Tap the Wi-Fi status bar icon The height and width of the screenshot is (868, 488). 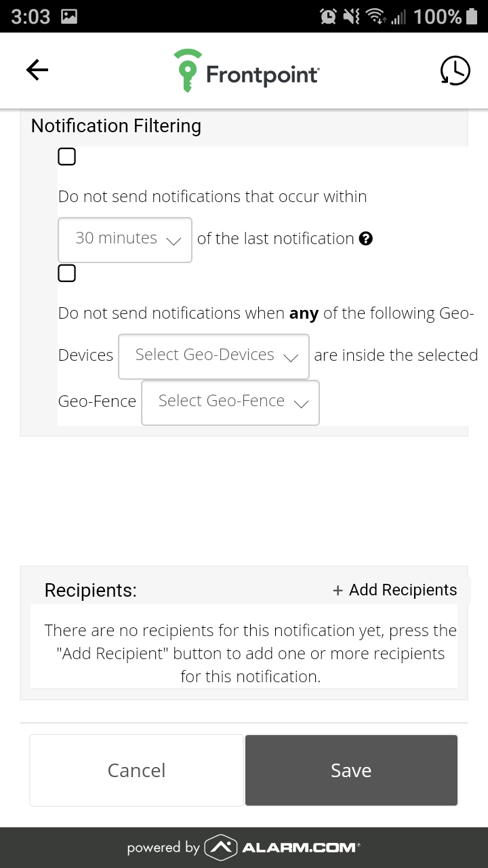[x=375, y=16]
